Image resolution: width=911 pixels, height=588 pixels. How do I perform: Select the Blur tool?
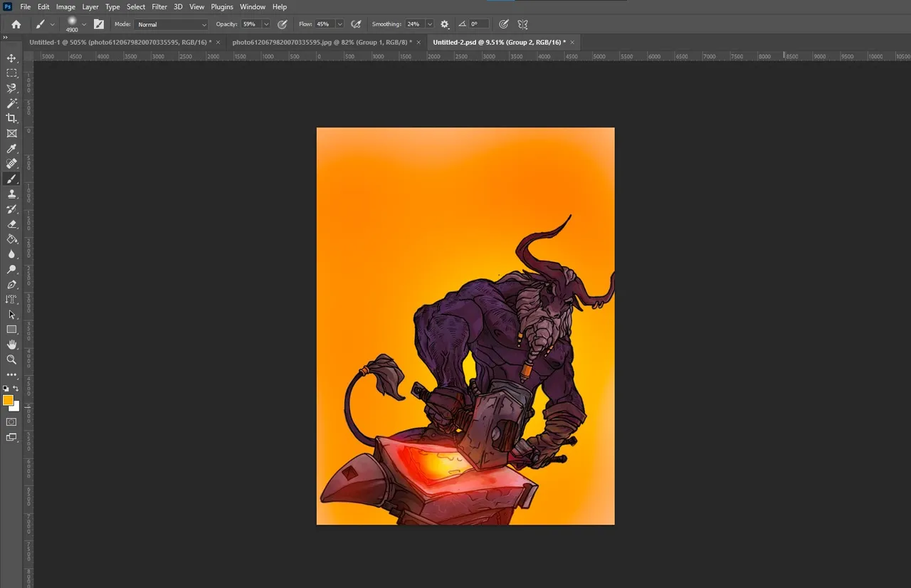point(11,254)
